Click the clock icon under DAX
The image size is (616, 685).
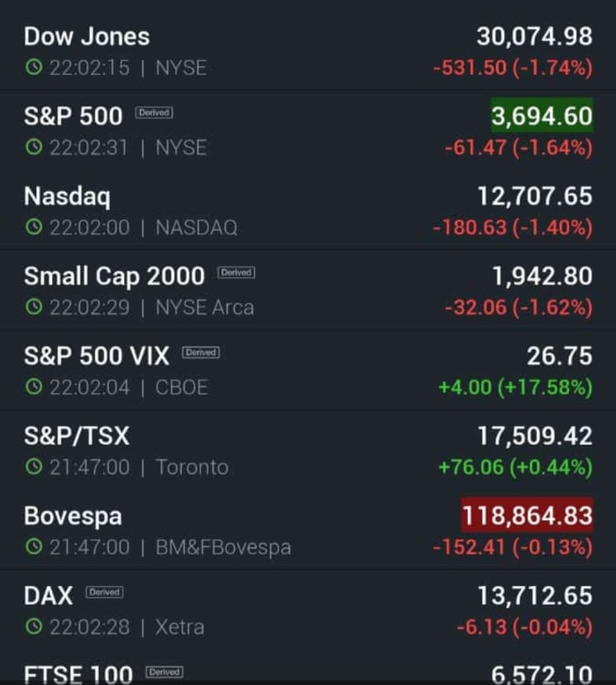33,626
